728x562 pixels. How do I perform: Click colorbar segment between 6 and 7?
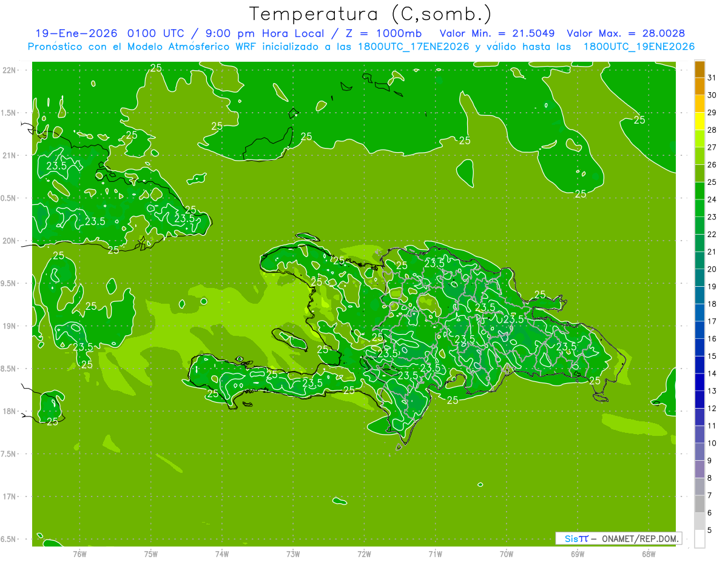(699, 504)
